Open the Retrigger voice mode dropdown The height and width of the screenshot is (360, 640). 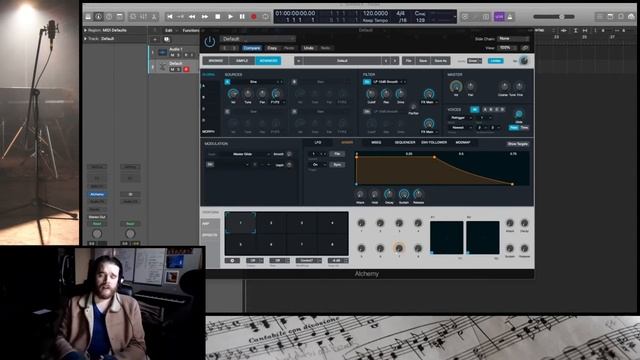pos(460,118)
